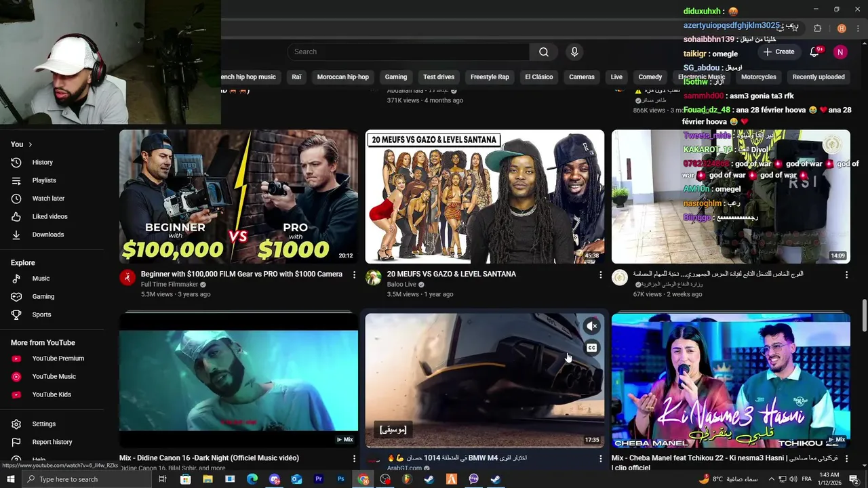The image size is (868, 488).
Task: Open Photoshop from the taskbar
Action: coord(340,479)
